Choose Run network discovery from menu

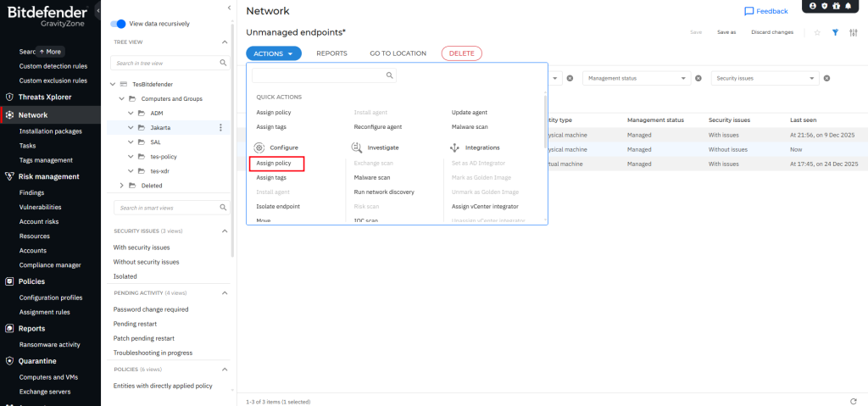point(384,192)
